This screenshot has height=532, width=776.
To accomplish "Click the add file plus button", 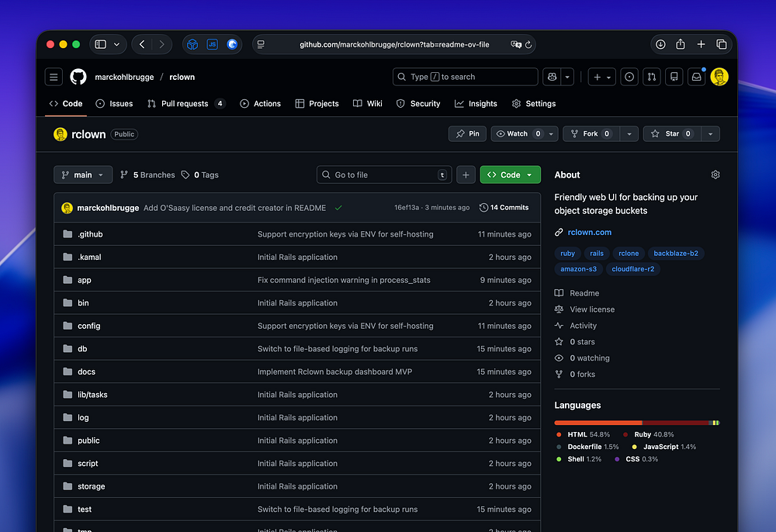I will [x=466, y=175].
